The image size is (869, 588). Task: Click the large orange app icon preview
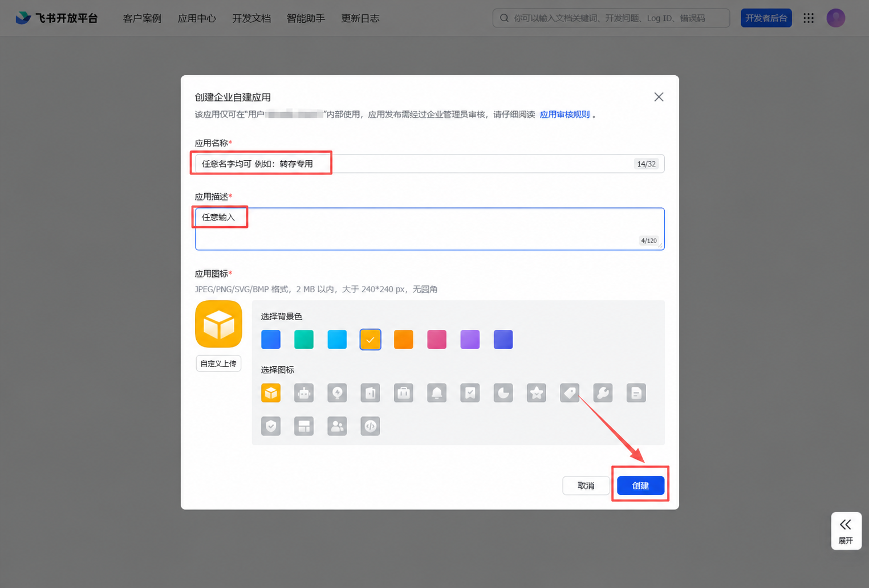click(x=218, y=324)
